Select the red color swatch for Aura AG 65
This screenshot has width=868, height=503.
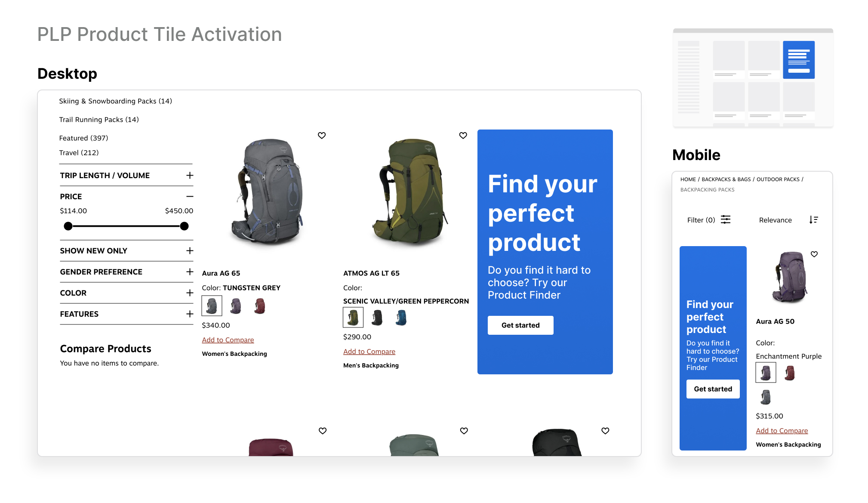260,306
